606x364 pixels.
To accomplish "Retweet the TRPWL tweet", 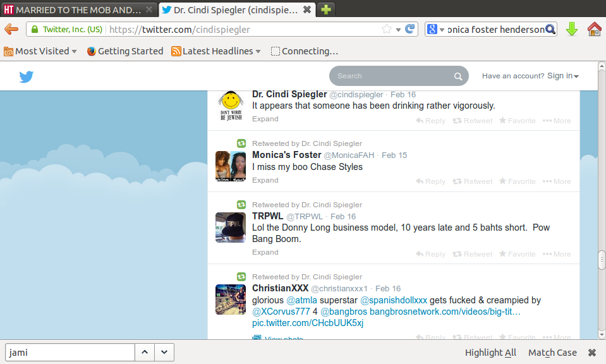I will coord(472,254).
